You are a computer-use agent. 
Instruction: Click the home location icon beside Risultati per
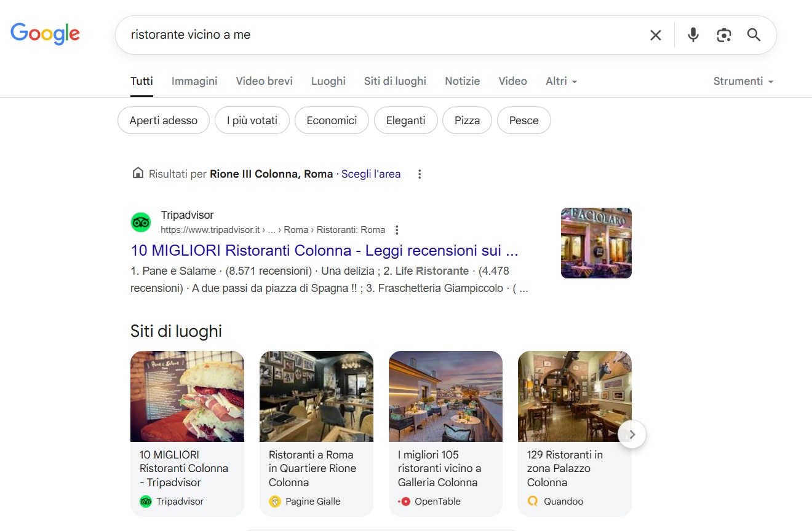pos(138,173)
